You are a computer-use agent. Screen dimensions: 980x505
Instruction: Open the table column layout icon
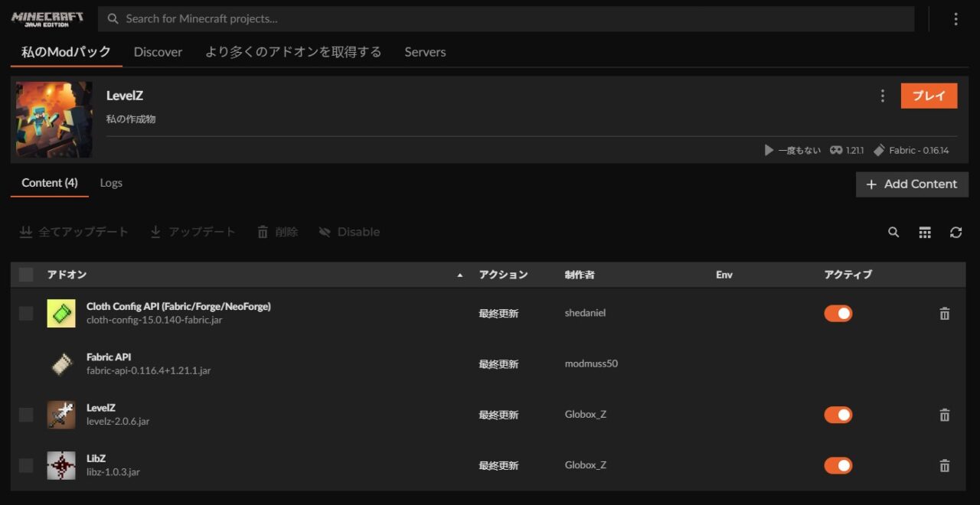925,232
